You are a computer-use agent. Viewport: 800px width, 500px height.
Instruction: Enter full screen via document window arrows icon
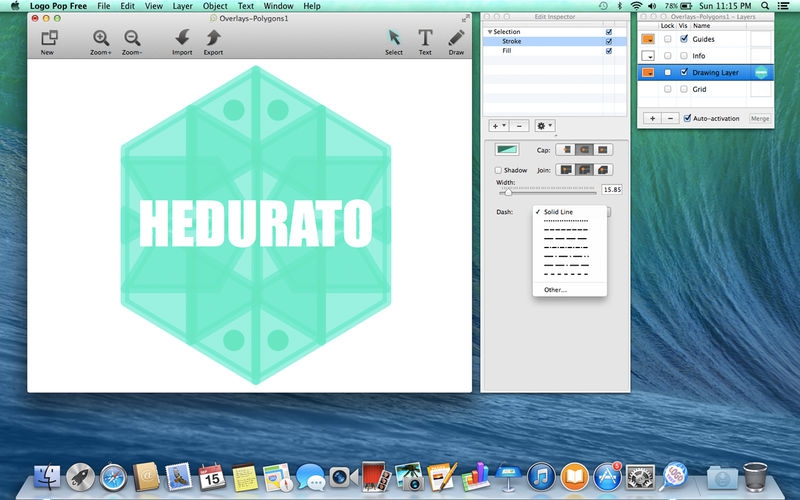click(465, 18)
